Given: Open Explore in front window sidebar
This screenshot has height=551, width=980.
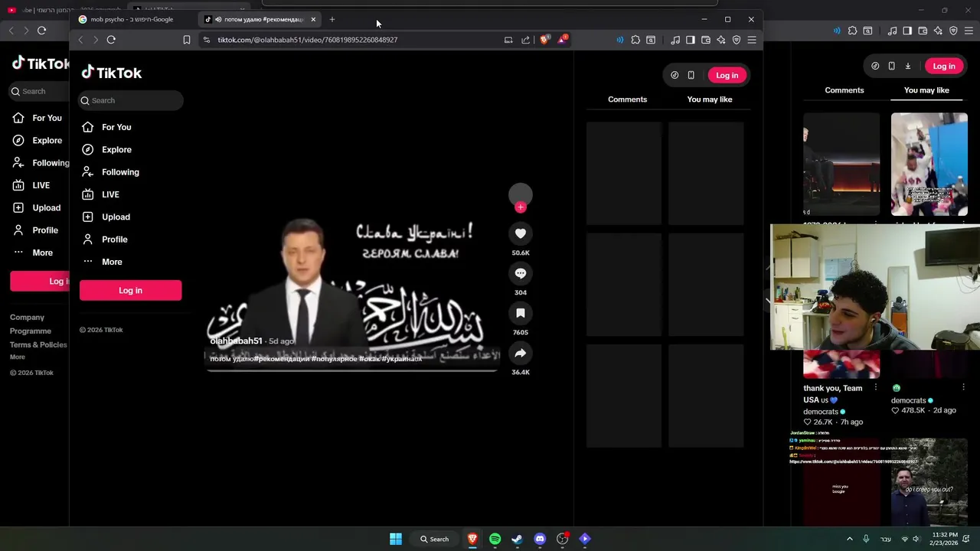Looking at the screenshot, I should [116, 149].
